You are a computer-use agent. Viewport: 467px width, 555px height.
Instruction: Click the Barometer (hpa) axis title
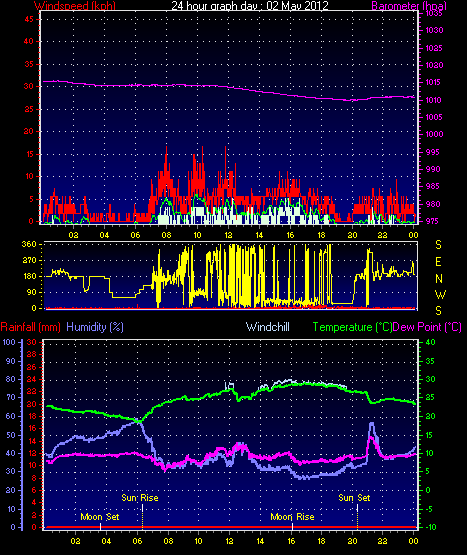coord(409,5)
